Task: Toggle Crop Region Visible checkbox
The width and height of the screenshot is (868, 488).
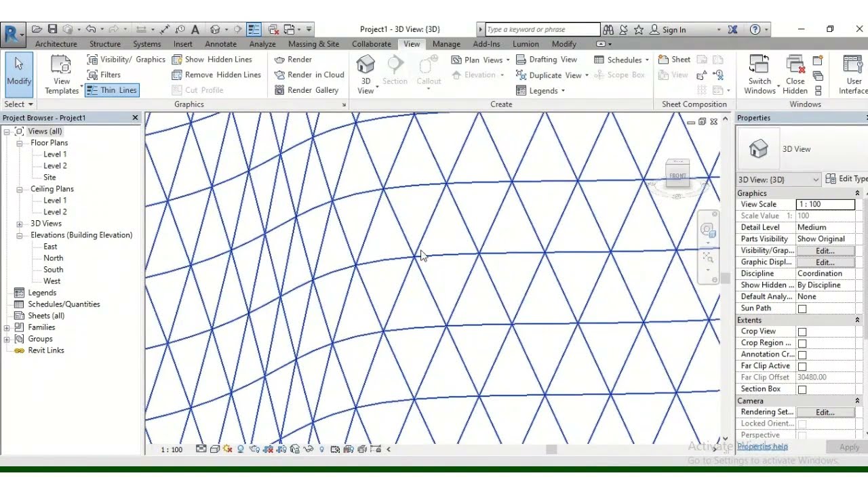Action: pos(802,344)
